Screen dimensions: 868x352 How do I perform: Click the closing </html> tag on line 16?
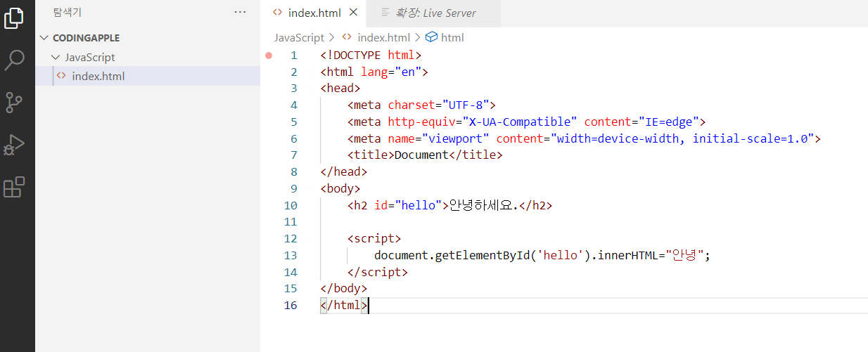tap(344, 305)
